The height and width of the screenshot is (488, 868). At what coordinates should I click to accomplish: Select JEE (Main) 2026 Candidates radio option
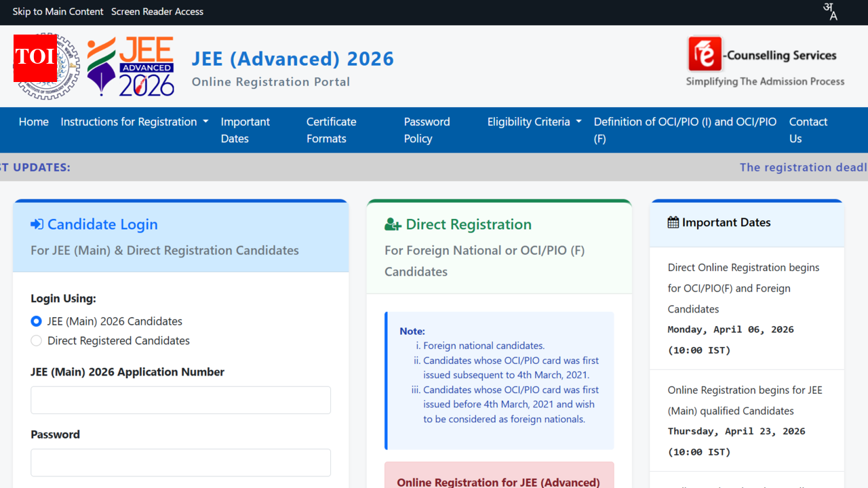click(x=37, y=321)
